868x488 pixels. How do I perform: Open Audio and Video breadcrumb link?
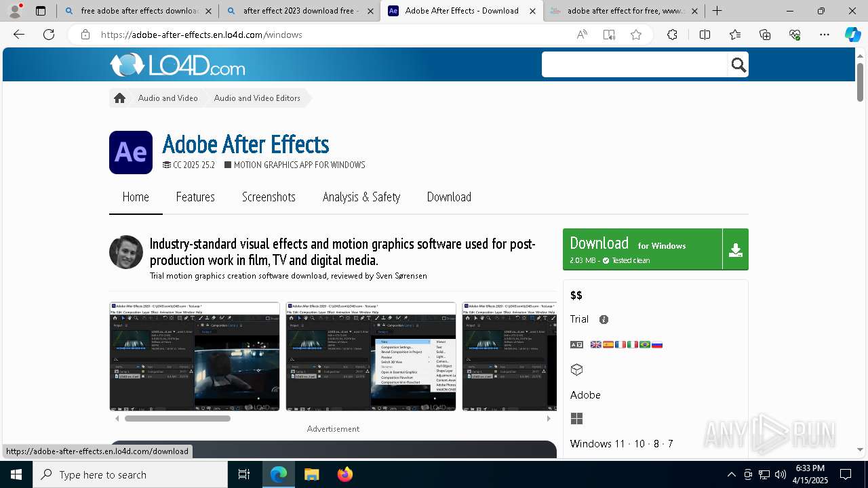click(168, 98)
